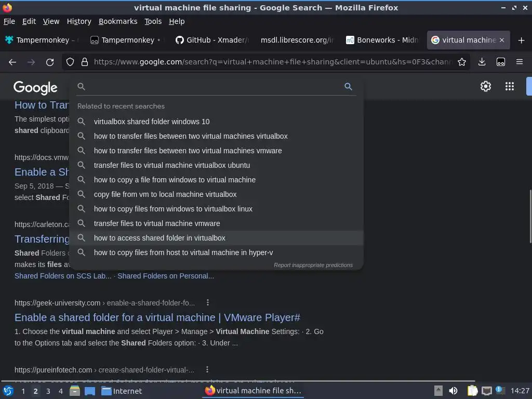Viewport: 532px width, 399px height.
Task: Reload the current page
Action: (50, 62)
